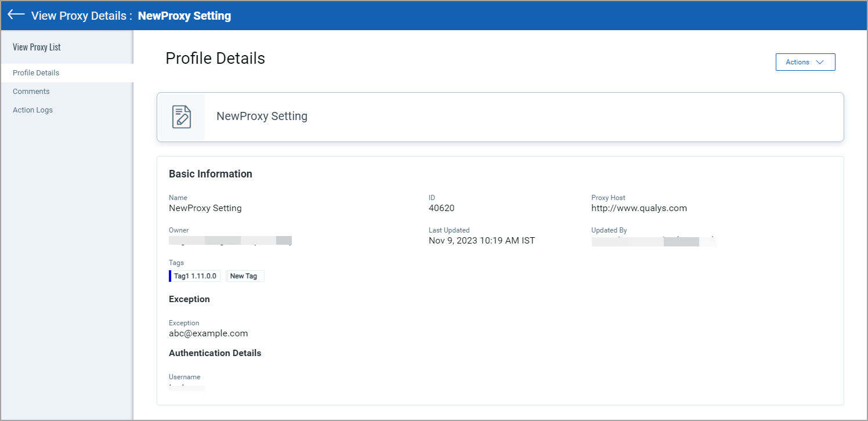Viewport: 868px width, 421px height.
Task: Click the Basic Information section heading
Action: coord(211,174)
